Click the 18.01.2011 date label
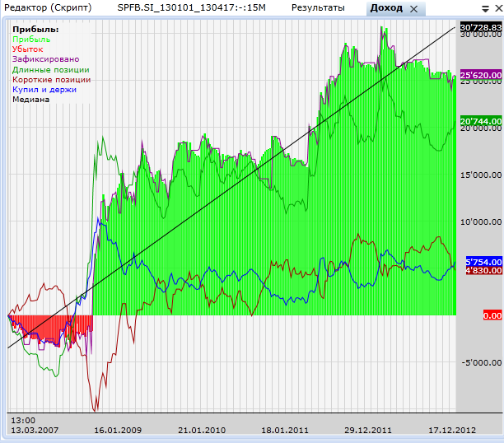Image resolution: width=504 pixels, height=443 pixels. [285, 430]
